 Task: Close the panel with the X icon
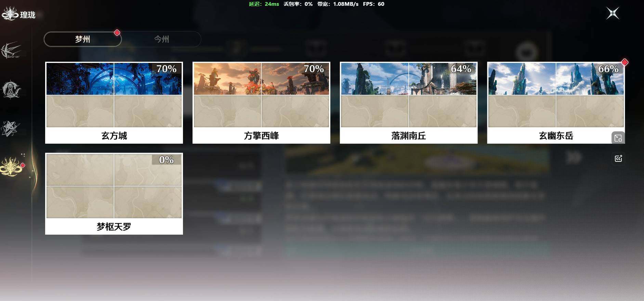[613, 13]
